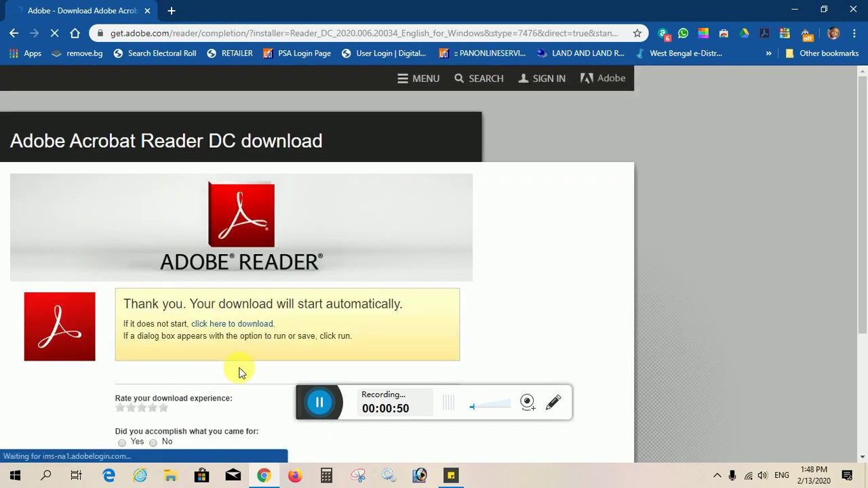Switch to Firefox on the taskbar
This screenshot has width=868, height=488.
[295, 476]
